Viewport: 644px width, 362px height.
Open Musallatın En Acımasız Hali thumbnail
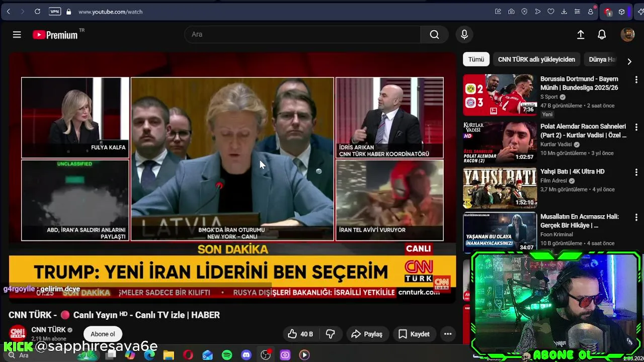500,232
